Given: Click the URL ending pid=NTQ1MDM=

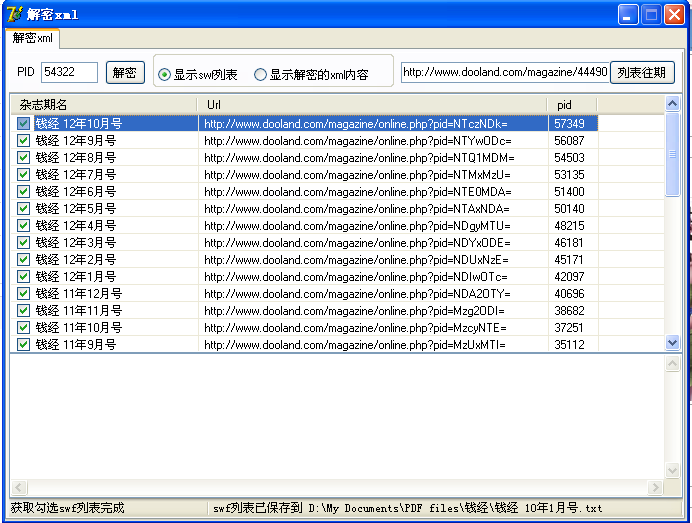Looking at the screenshot, I should tap(359, 158).
